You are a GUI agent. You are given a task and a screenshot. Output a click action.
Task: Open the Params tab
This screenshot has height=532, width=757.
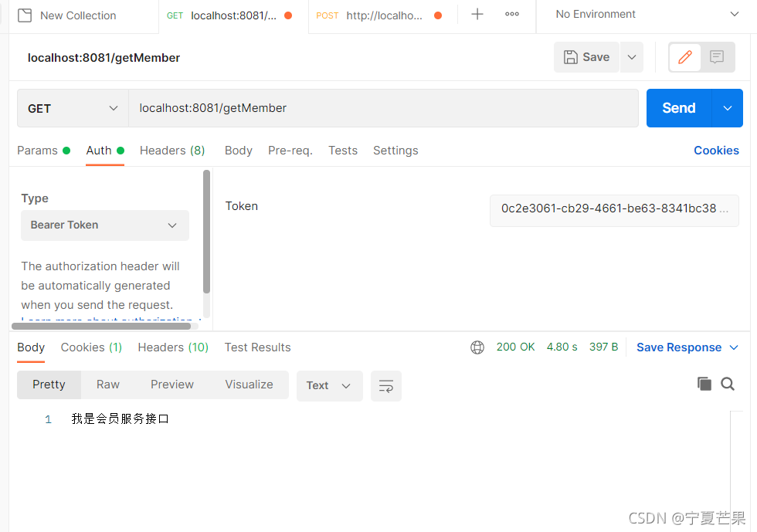43,151
